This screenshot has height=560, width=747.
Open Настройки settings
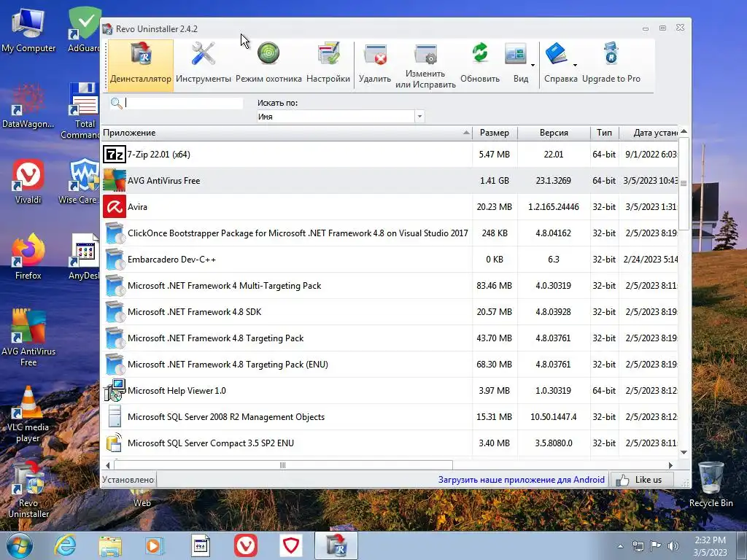328,64
